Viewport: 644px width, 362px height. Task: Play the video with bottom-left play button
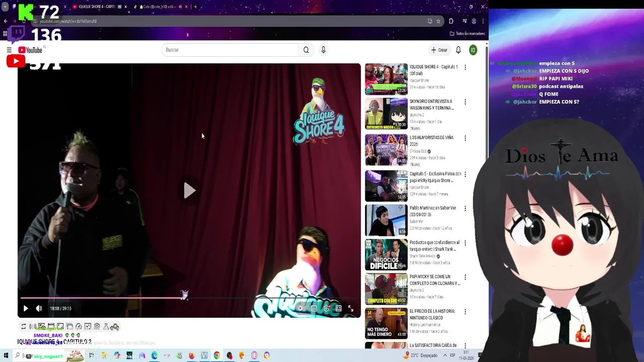point(26,308)
